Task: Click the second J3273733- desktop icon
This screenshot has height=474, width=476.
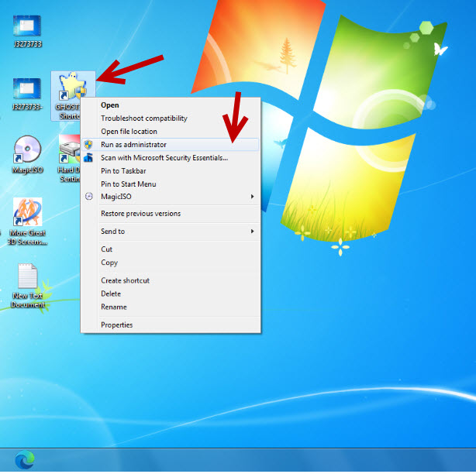Action: coord(28,91)
